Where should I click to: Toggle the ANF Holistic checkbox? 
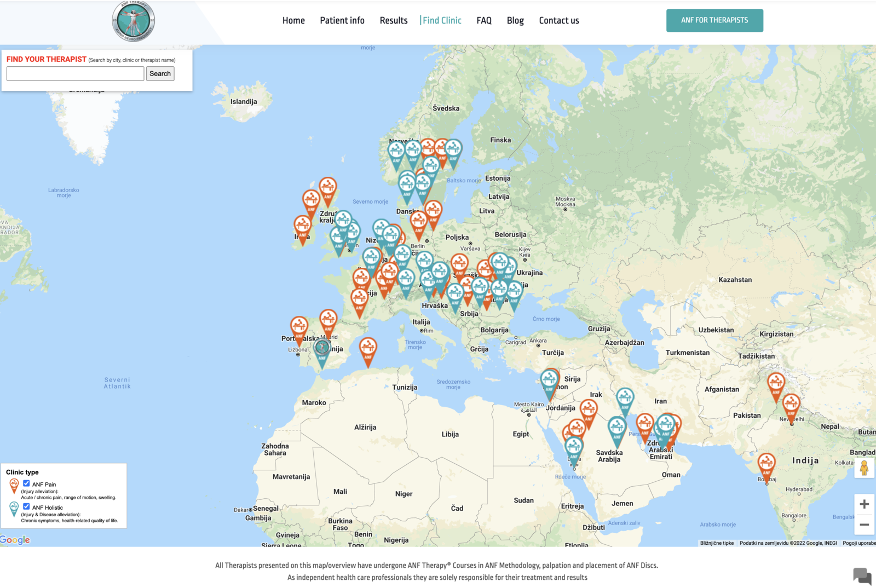(26, 506)
